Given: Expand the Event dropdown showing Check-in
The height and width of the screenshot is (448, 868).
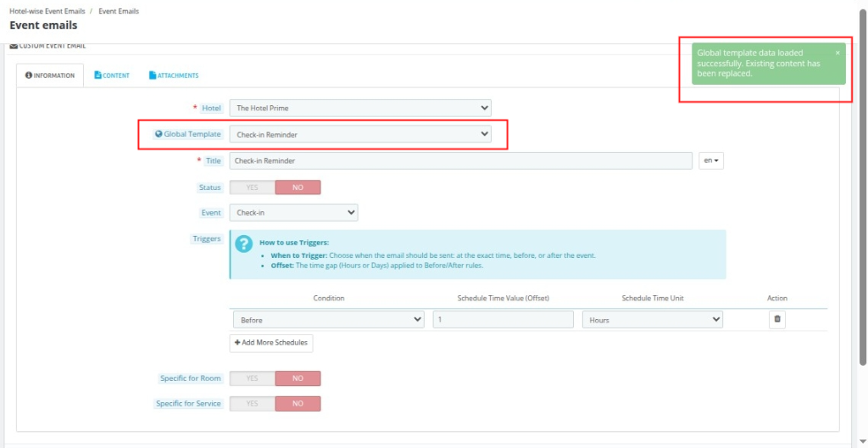Looking at the screenshot, I should (293, 213).
